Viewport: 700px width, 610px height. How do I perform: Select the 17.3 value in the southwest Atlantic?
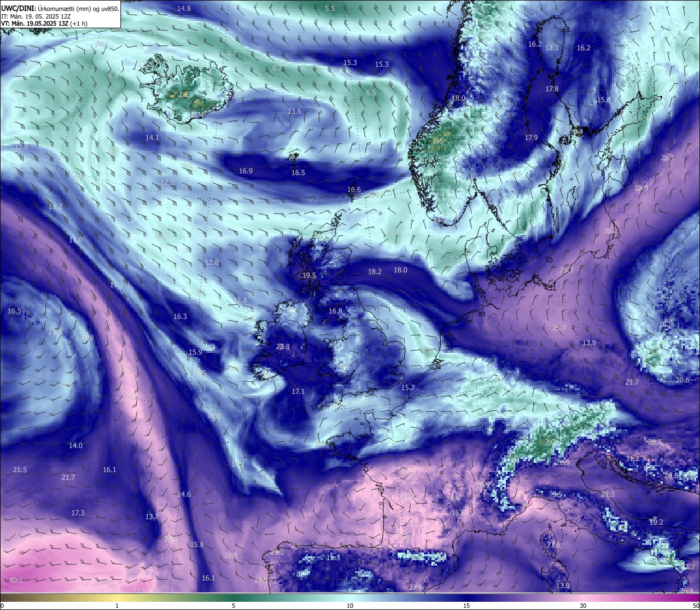coord(78,513)
